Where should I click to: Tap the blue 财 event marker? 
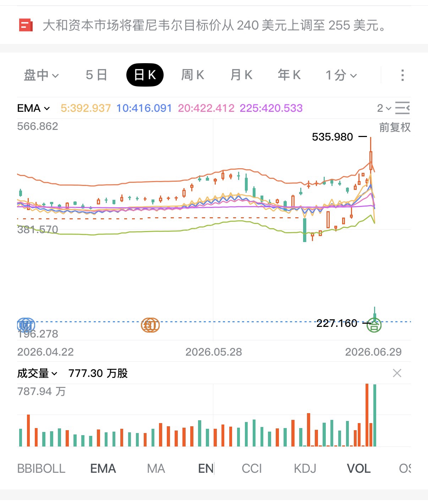tap(26, 325)
